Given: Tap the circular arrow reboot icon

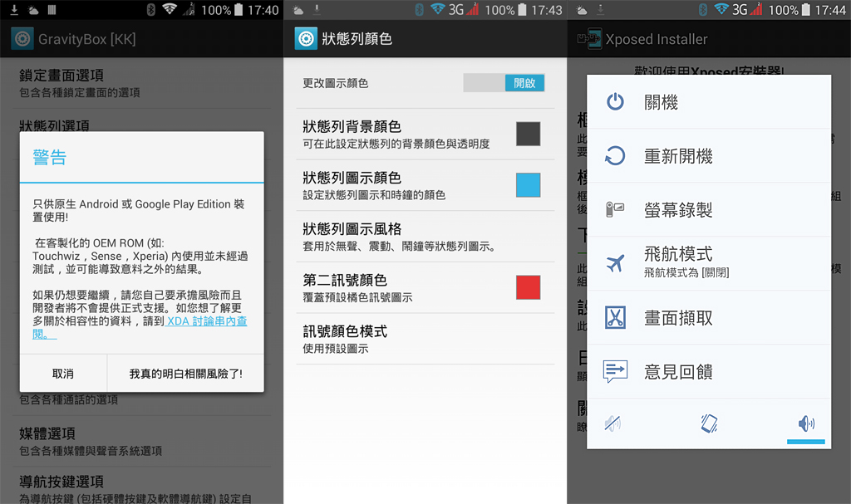Looking at the screenshot, I should (615, 156).
